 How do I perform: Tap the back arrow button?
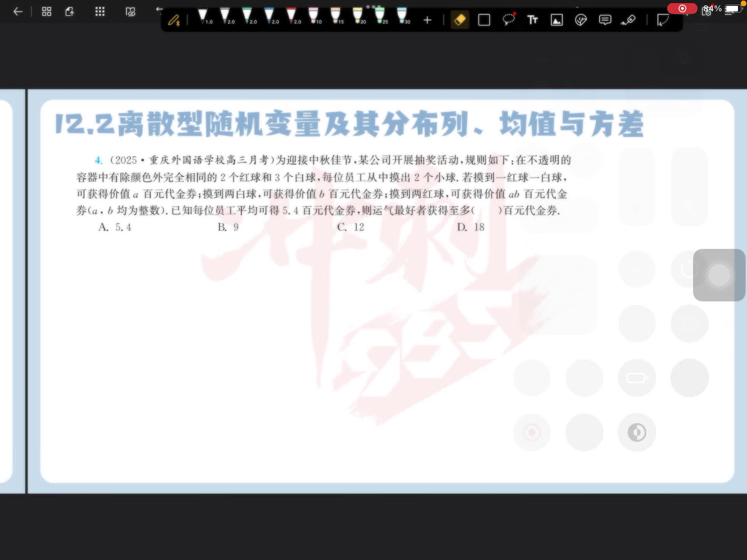(x=18, y=12)
